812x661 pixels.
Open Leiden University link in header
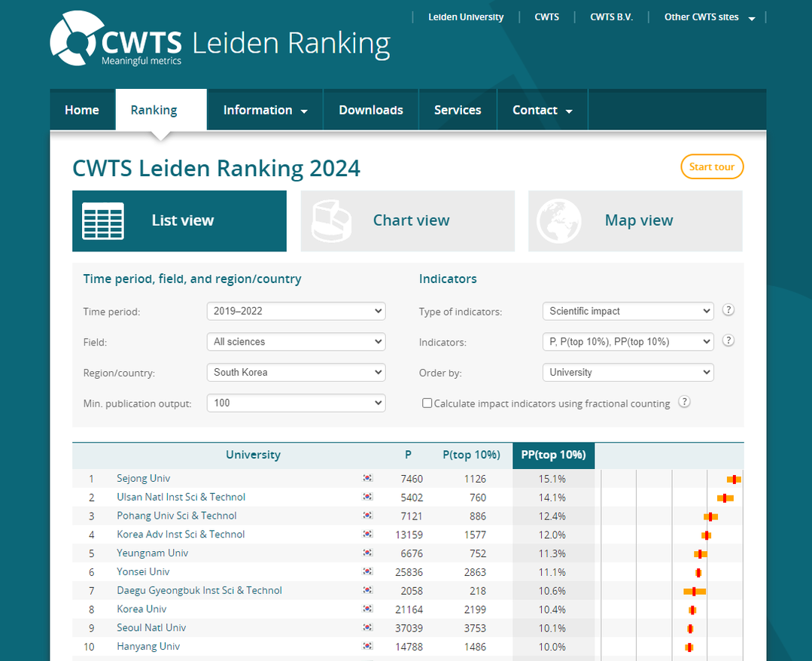466,17
